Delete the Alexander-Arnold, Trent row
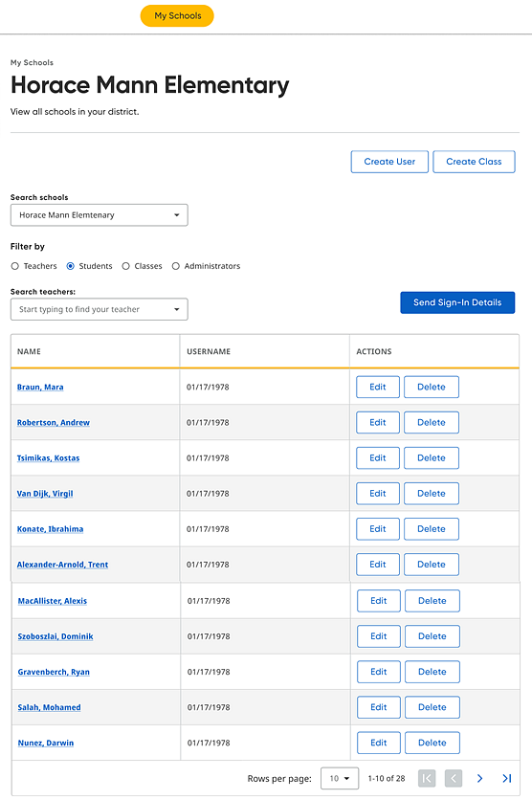532x800 pixels. (432, 565)
